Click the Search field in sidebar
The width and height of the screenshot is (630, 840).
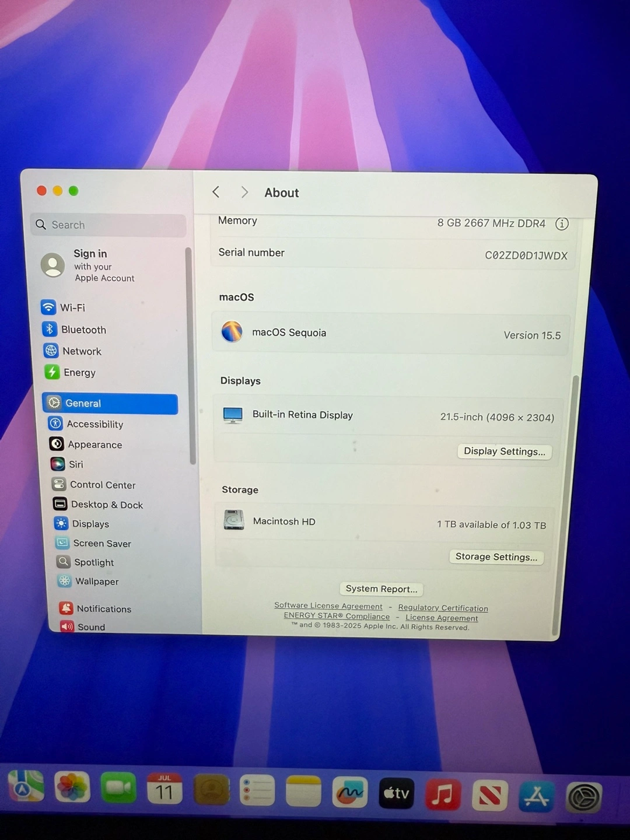click(x=108, y=225)
